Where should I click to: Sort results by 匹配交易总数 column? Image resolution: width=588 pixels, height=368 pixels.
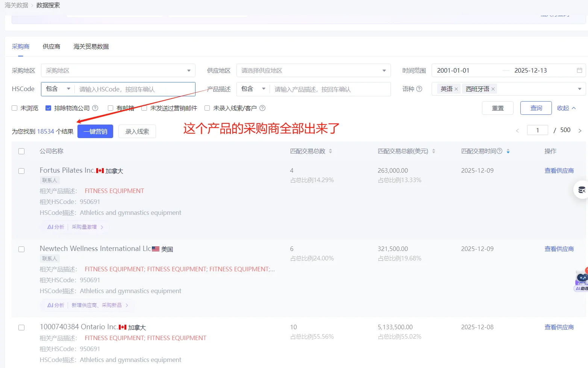click(330, 151)
